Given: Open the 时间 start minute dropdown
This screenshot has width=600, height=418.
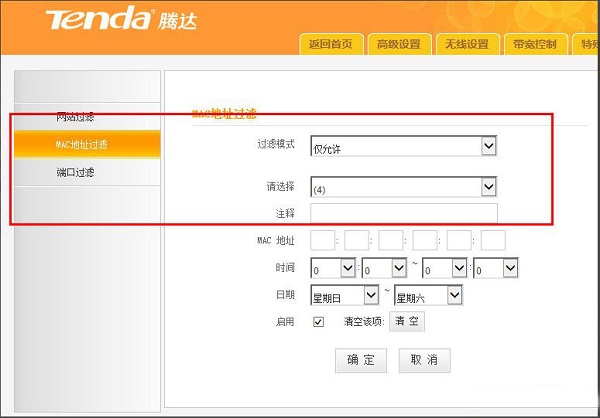Looking at the screenshot, I should pyautogui.click(x=384, y=268).
